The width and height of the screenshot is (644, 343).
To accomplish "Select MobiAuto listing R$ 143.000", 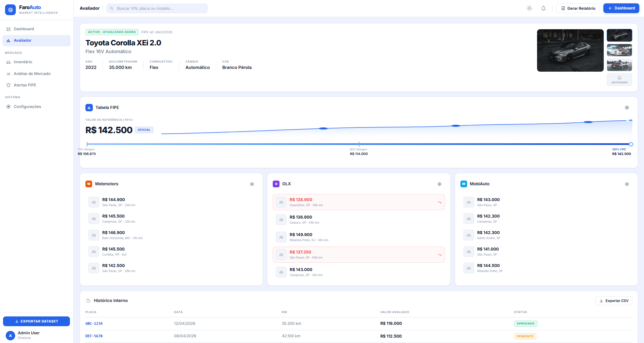I will pyautogui.click(x=546, y=202).
